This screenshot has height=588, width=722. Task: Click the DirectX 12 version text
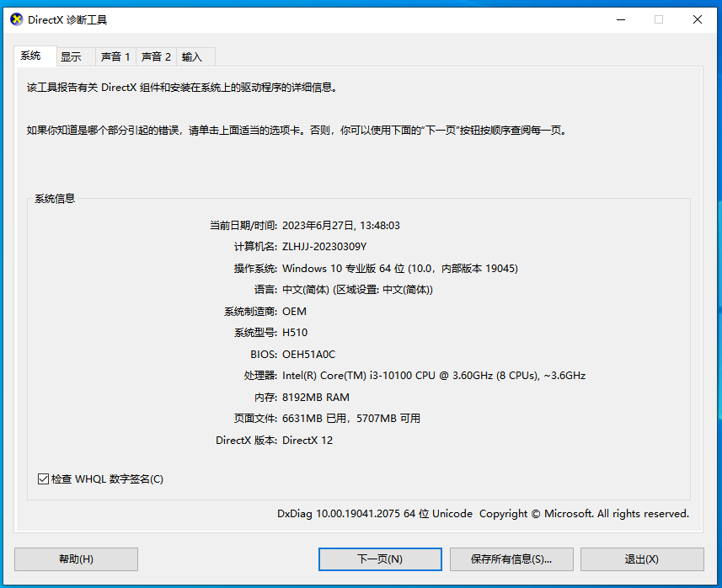312,440
